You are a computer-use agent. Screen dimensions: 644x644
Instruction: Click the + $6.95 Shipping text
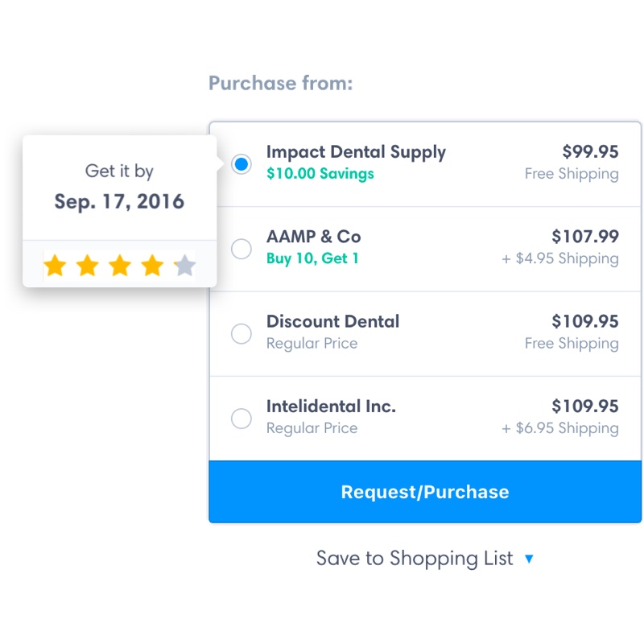[x=560, y=428]
